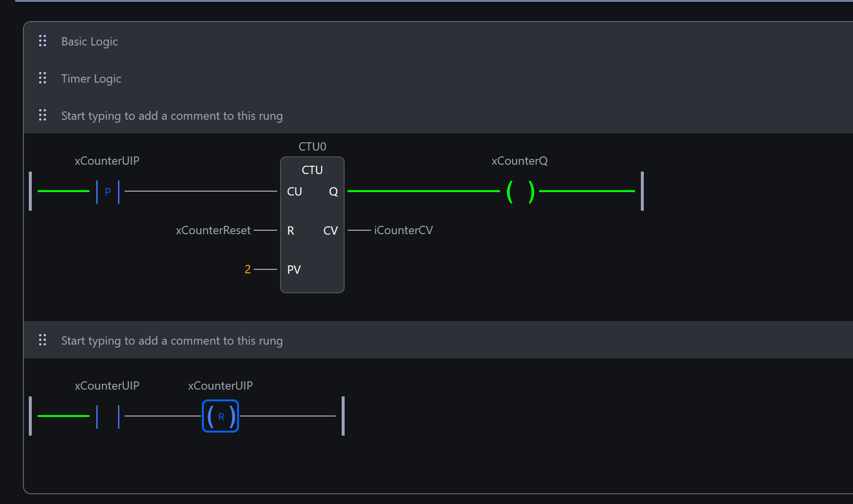Click xCounterUIP label above the P contact
This screenshot has height=504, width=853.
tap(107, 161)
